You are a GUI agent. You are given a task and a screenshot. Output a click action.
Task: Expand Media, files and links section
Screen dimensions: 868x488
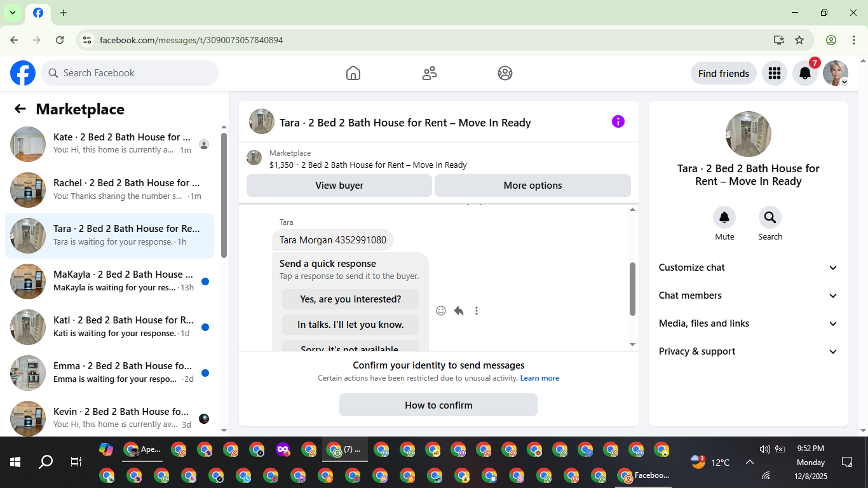749,323
